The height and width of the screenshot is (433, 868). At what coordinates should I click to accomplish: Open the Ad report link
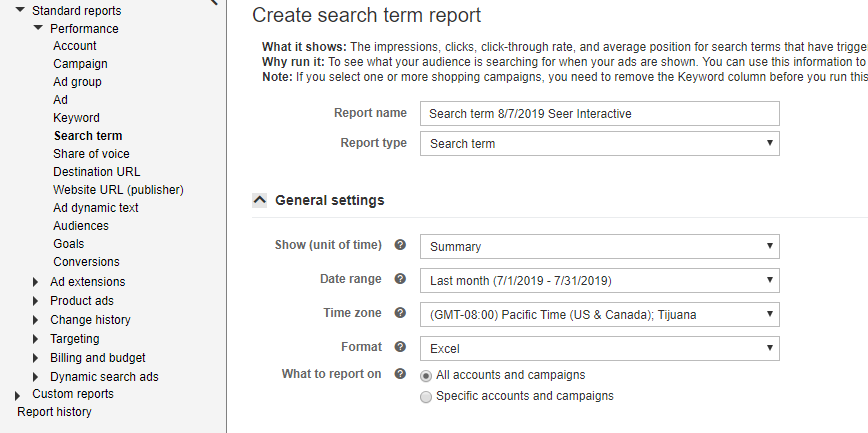click(x=60, y=100)
